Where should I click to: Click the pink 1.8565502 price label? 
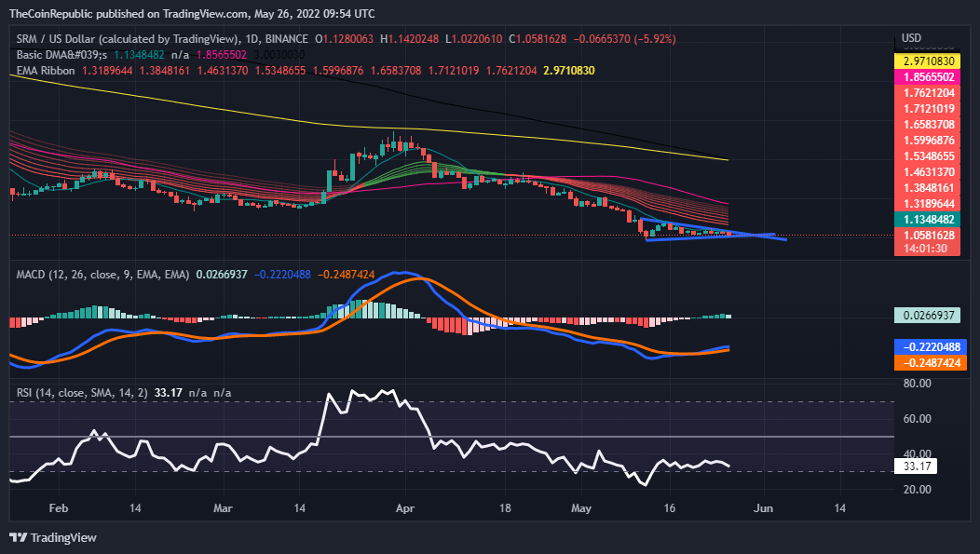[928, 77]
